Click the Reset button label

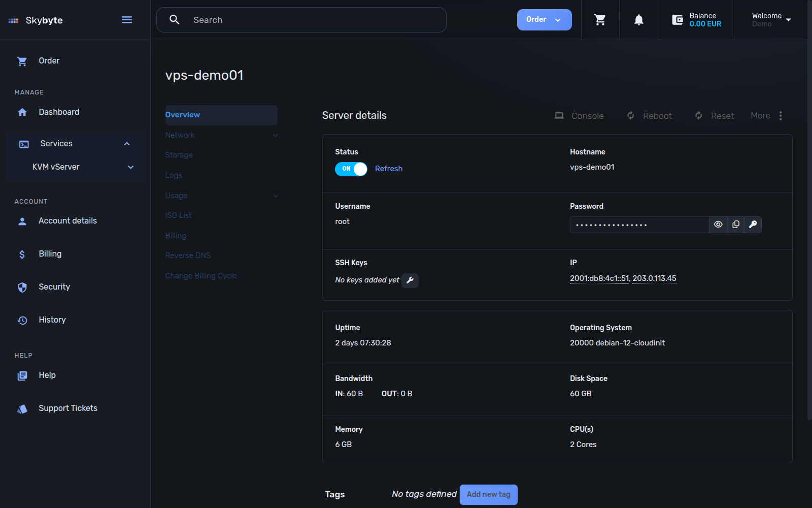coord(722,116)
